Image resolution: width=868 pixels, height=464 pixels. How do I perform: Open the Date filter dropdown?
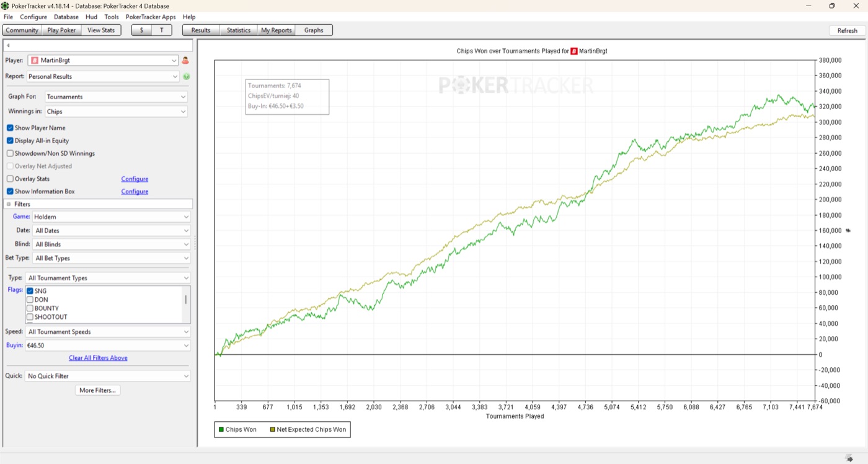[x=112, y=231]
